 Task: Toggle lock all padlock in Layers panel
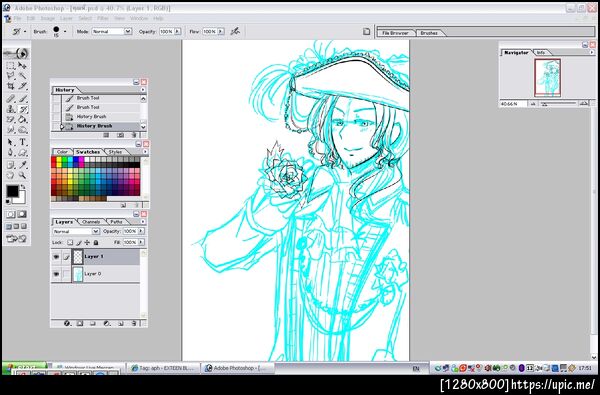tap(96, 242)
